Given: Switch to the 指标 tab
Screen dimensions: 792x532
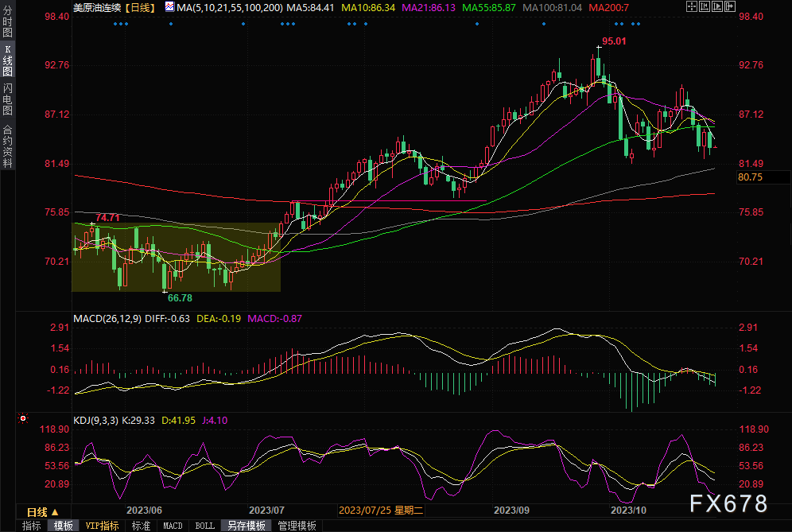Looking at the screenshot, I should (x=31, y=526).
